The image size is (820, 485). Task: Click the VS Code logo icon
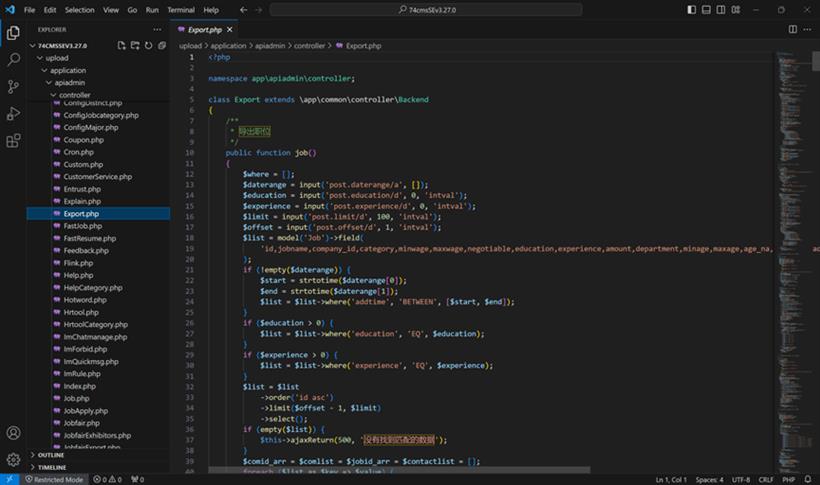(x=9, y=9)
